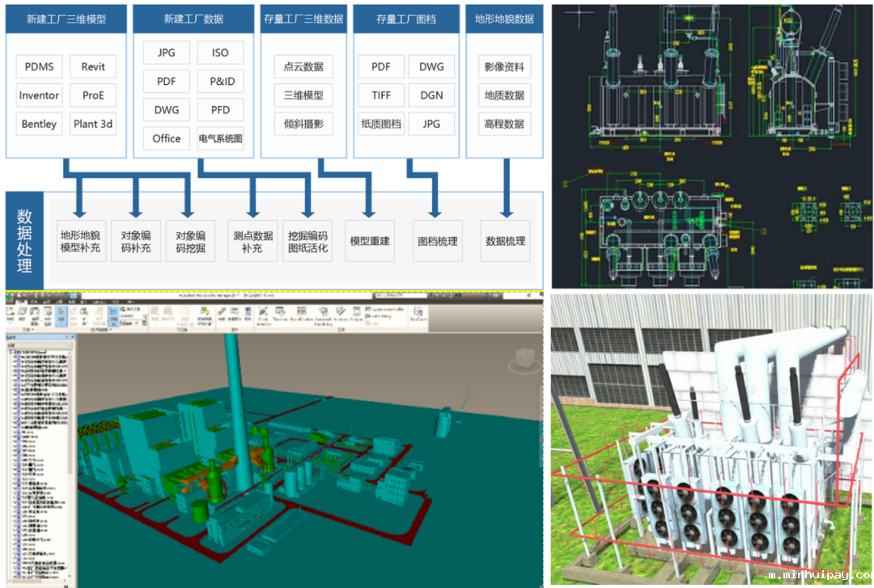This screenshot has width=874, height=588.
Task: Expand the root node of selection tree
Action: click(10, 354)
